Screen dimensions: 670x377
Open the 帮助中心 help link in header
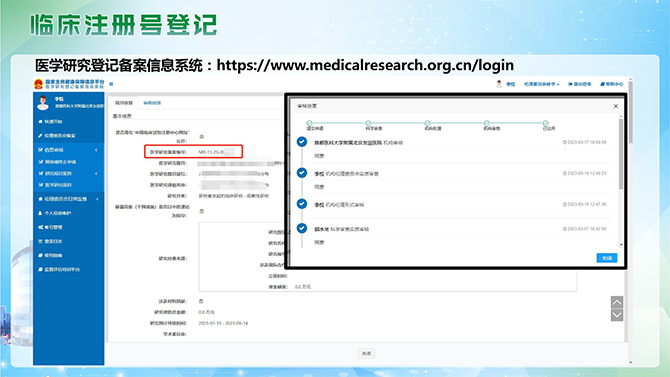click(x=611, y=84)
